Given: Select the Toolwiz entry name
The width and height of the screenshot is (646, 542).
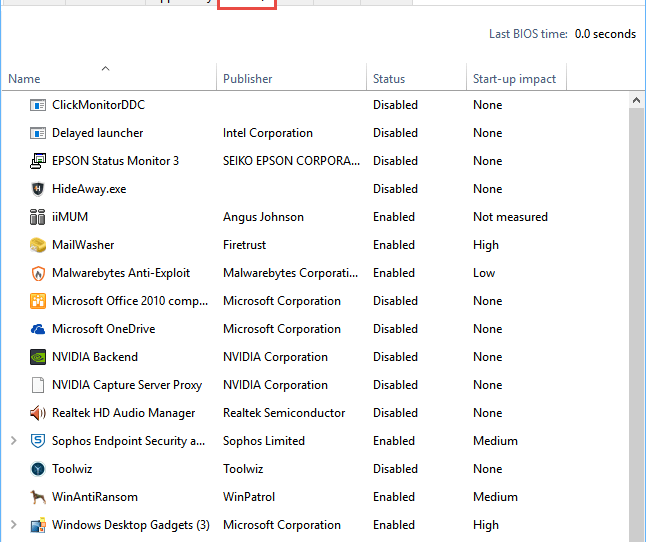Looking at the screenshot, I should point(72,469).
